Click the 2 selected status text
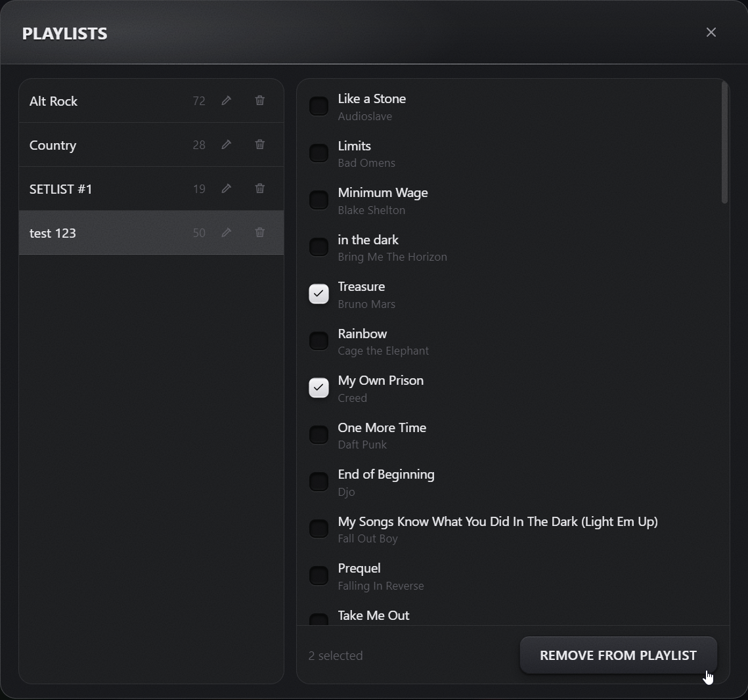Image resolution: width=748 pixels, height=700 pixels. 336,655
